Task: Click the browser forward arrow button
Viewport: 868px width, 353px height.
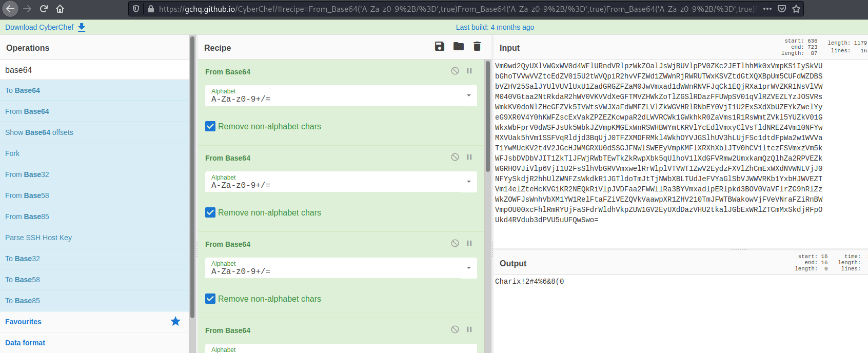Action: pos(27,9)
